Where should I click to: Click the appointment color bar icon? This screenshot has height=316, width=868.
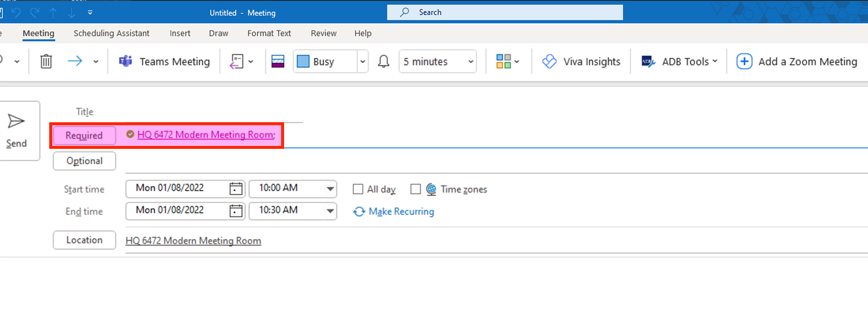[278, 62]
